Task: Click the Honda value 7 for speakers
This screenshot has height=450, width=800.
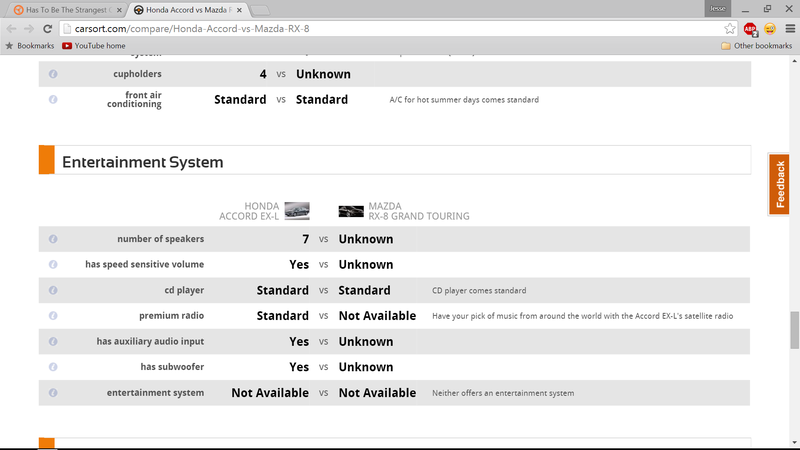Action: tap(306, 239)
